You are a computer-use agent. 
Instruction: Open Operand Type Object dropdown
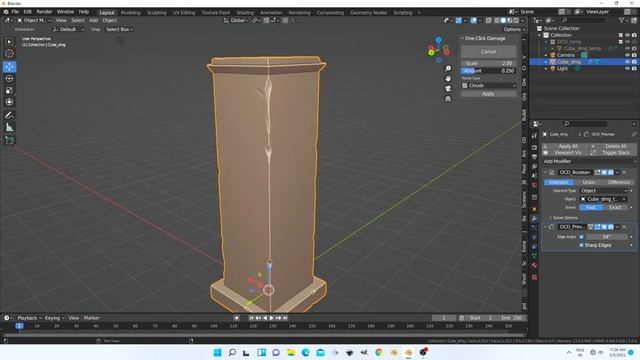tap(604, 191)
